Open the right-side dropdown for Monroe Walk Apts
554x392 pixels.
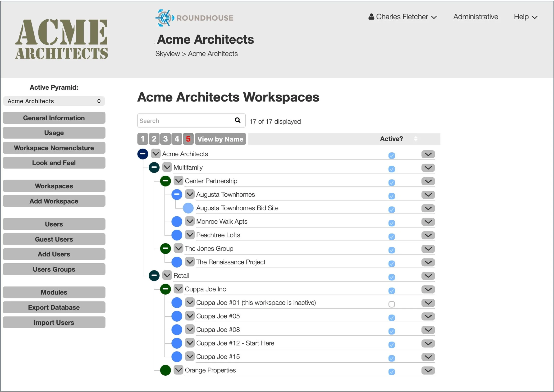pos(428,222)
